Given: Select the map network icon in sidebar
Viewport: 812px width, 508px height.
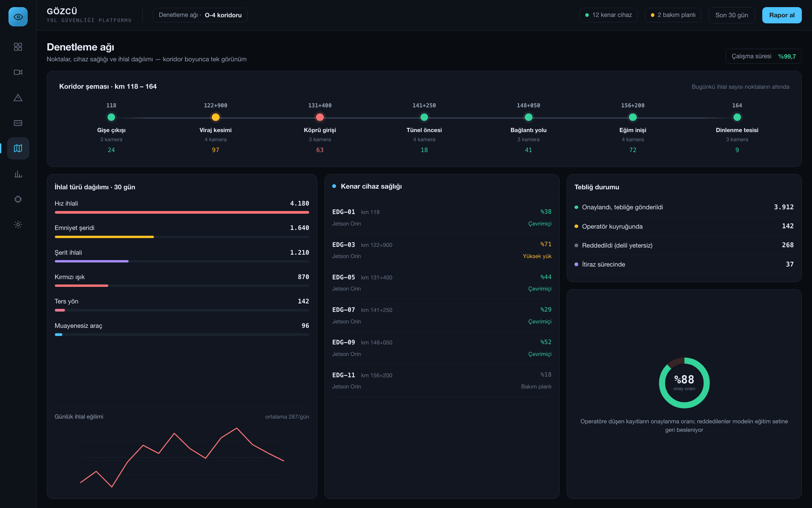Looking at the screenshot, I should pyautogui.click(x=18, y=148).
